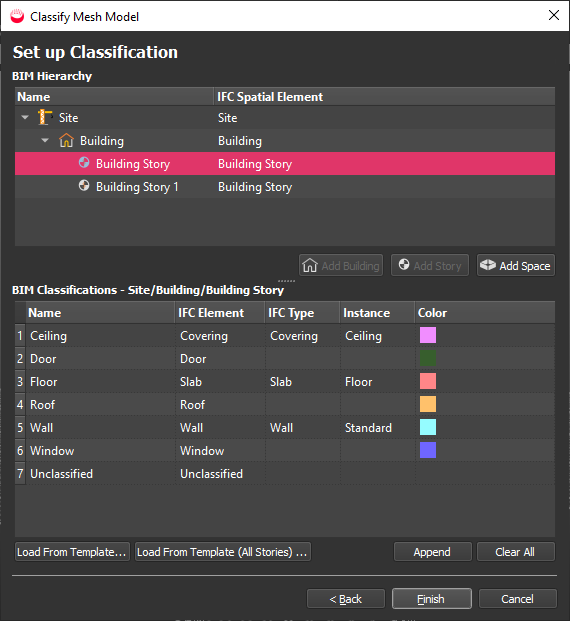570x621 pixels.
Task: Open the Wall cyan color swatch
Action: pyautogui.click(x=428, y=427)
